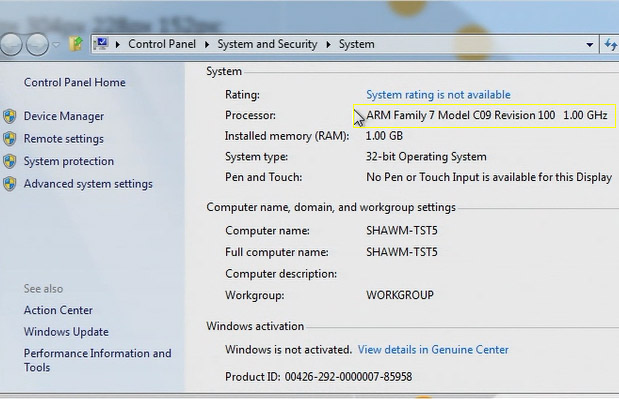Open Windows Update link
This screenshot has height=399, width=619.
(66, 332)
